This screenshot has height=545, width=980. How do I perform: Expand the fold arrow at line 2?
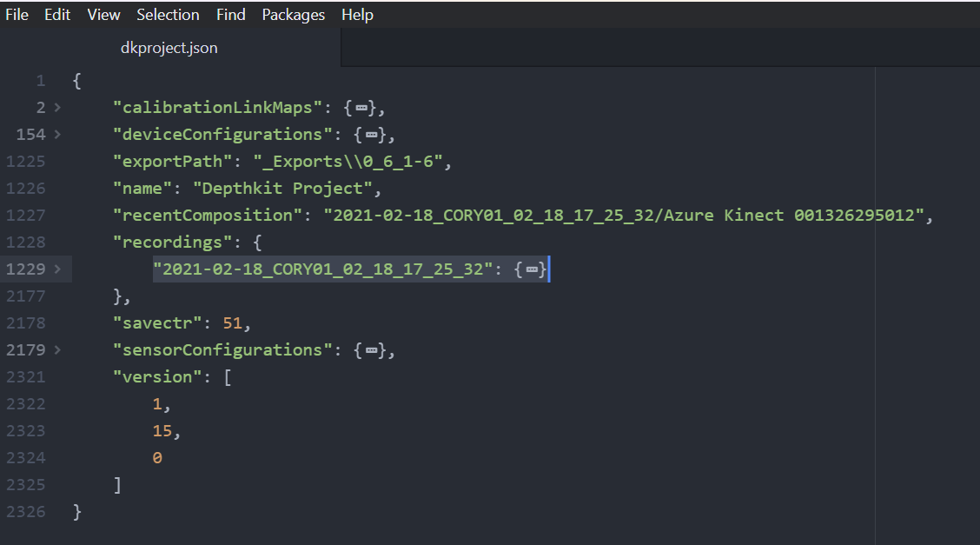(x=57, y=108)
